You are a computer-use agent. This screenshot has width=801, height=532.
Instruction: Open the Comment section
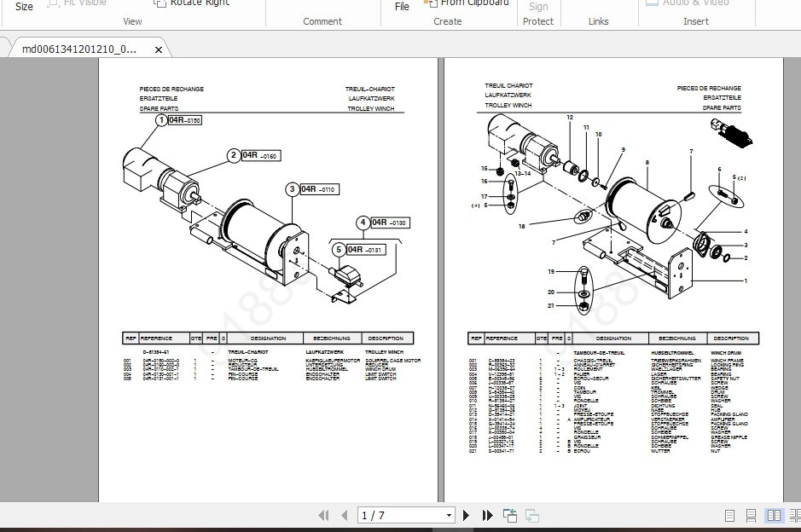click(322, 20)
